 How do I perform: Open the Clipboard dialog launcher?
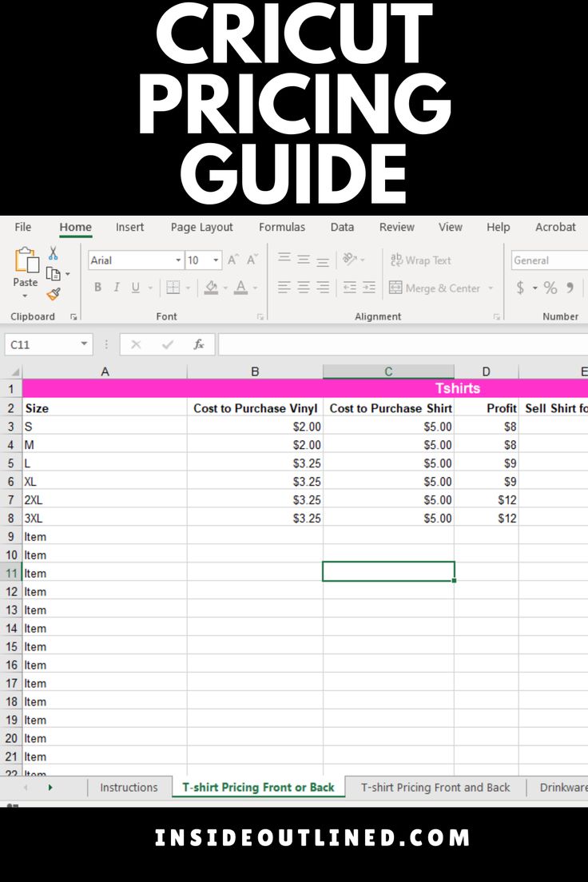(x=73, y=316)
